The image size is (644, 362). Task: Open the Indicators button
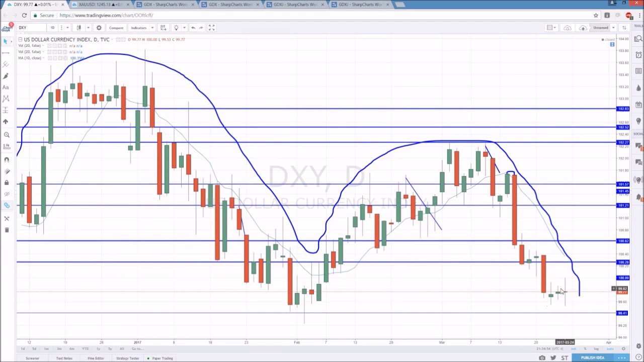tap(138, 28)
